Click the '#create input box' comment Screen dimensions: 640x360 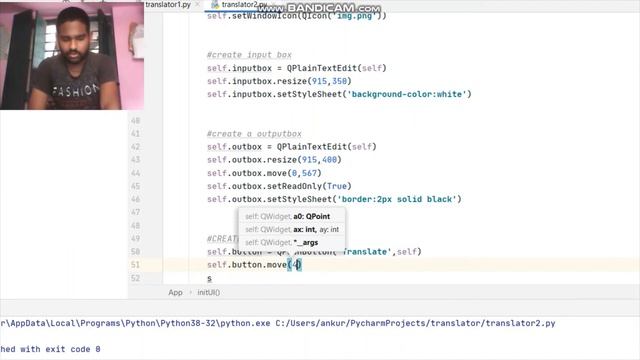point(249,55)
